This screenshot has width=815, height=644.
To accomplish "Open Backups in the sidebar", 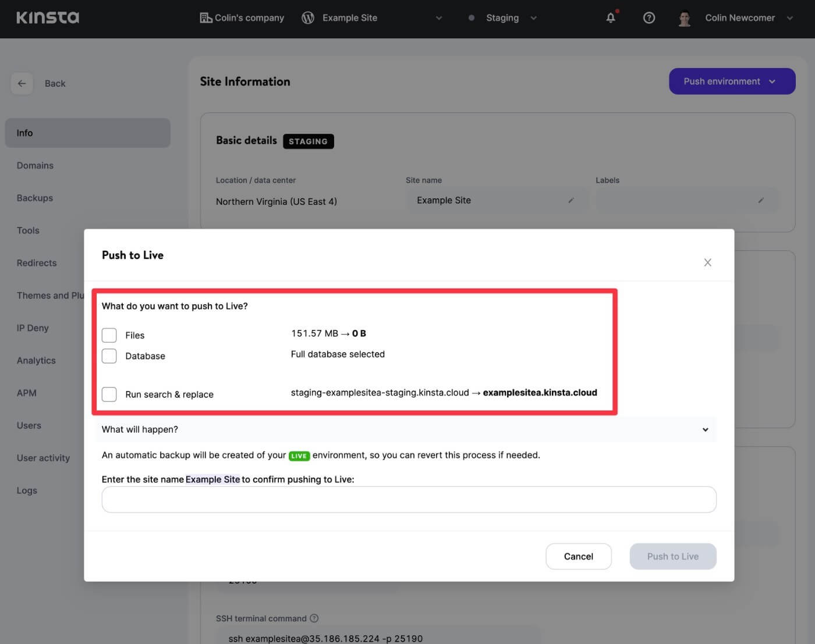I will tap(35, 198).
